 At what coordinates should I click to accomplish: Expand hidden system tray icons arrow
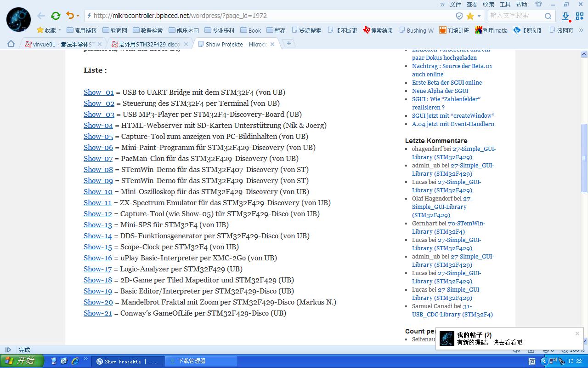coord(544,361)
